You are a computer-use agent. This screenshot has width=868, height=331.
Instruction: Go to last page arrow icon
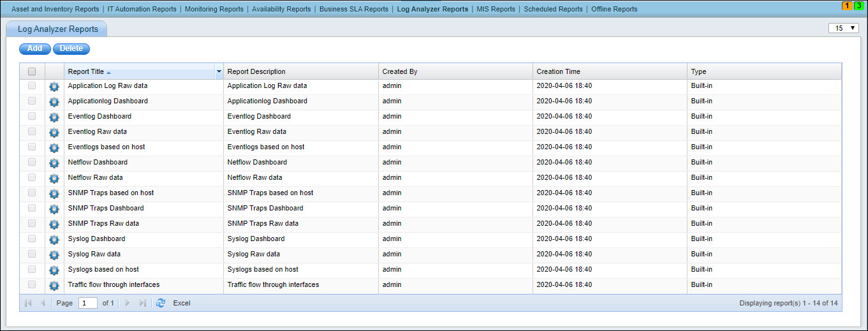coord(143,303)
